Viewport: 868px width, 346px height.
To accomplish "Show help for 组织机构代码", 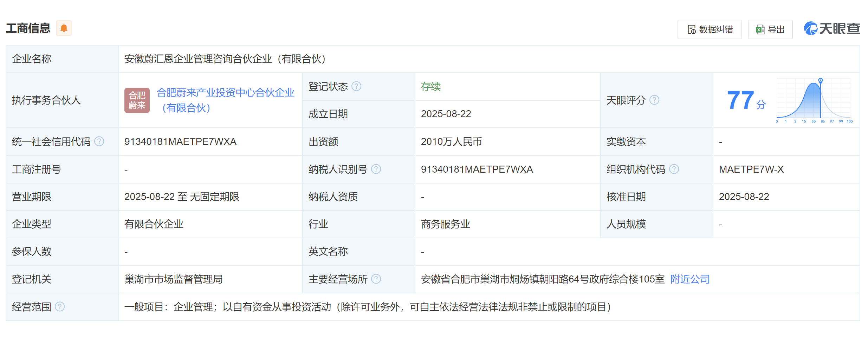I will click(x=674, y=169).
